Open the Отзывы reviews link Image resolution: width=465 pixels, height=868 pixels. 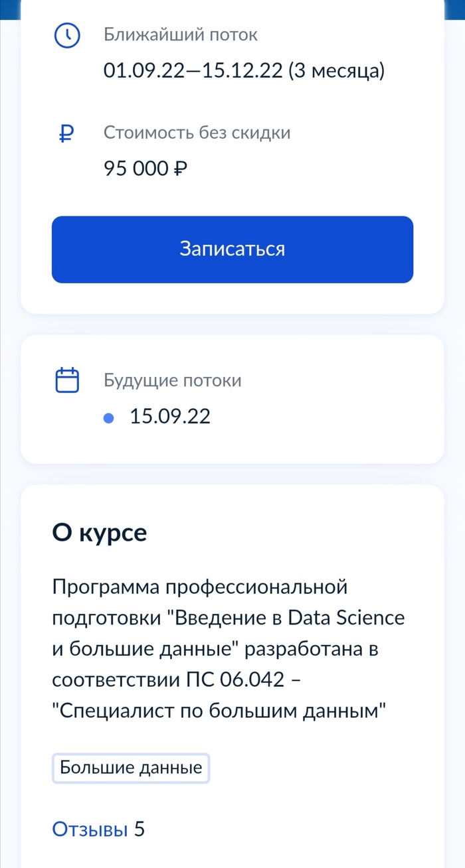90,829
